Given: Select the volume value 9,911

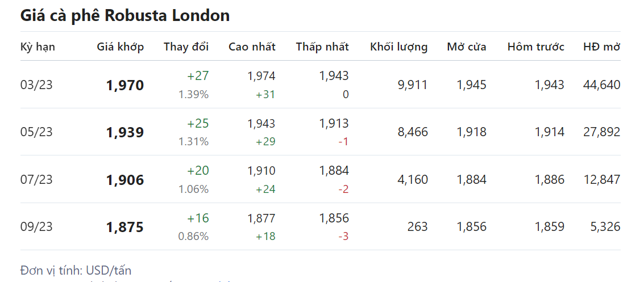Looking at the screenshot, I should pos(413,85).
